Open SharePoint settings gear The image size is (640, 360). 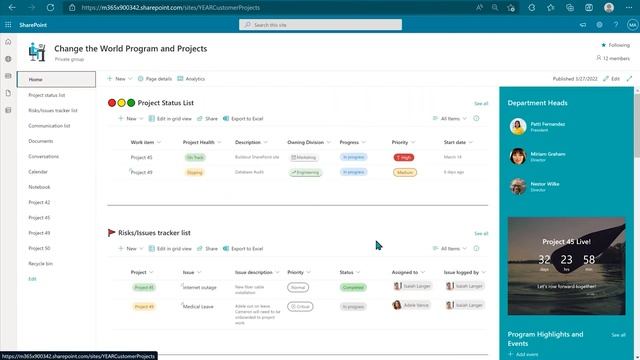599,25
